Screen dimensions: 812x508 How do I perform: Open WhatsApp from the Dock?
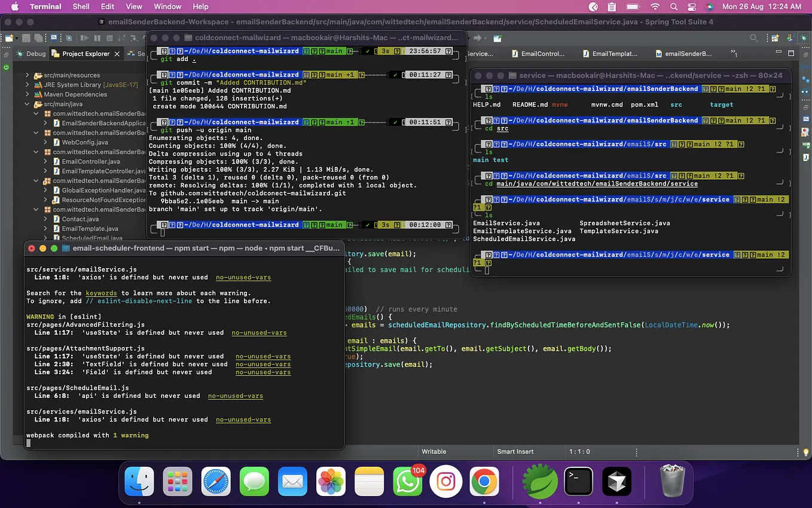407,482
